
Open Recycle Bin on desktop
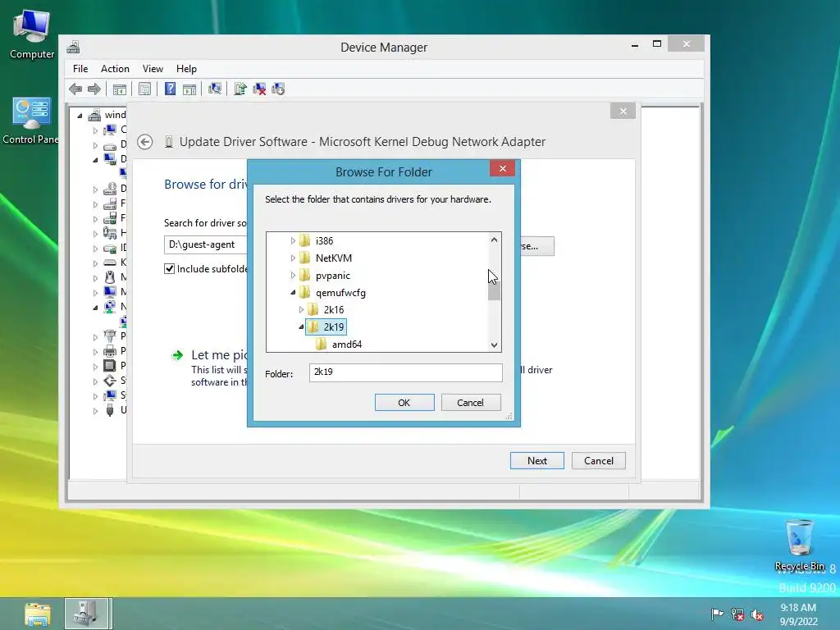pyautogui.click(x=799, y=545)
